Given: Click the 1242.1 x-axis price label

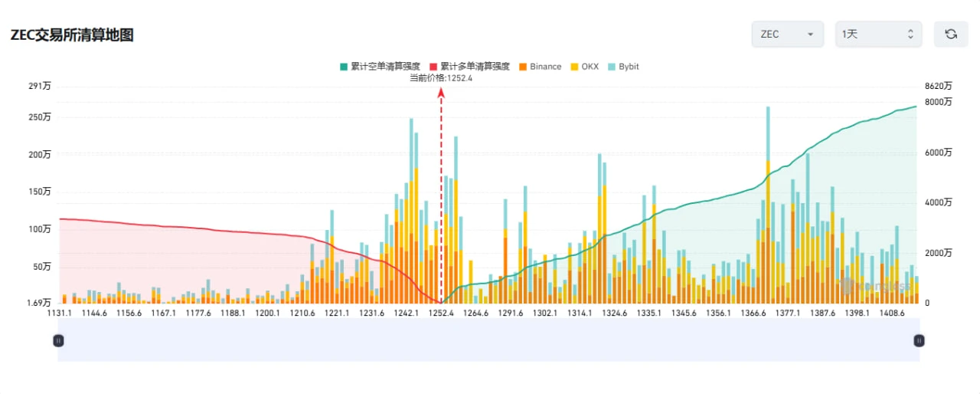Looking at the screenshot, I should (x=406, y=313).
